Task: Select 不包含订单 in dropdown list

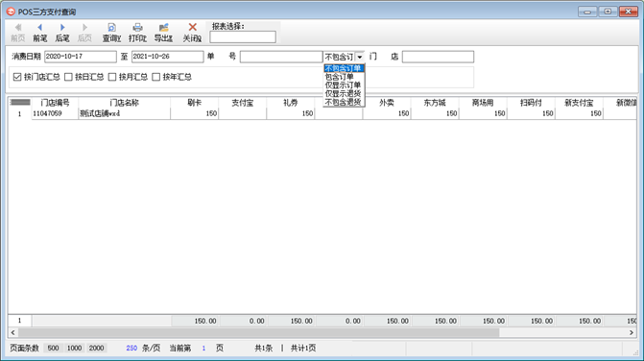Action: [344, 68]
